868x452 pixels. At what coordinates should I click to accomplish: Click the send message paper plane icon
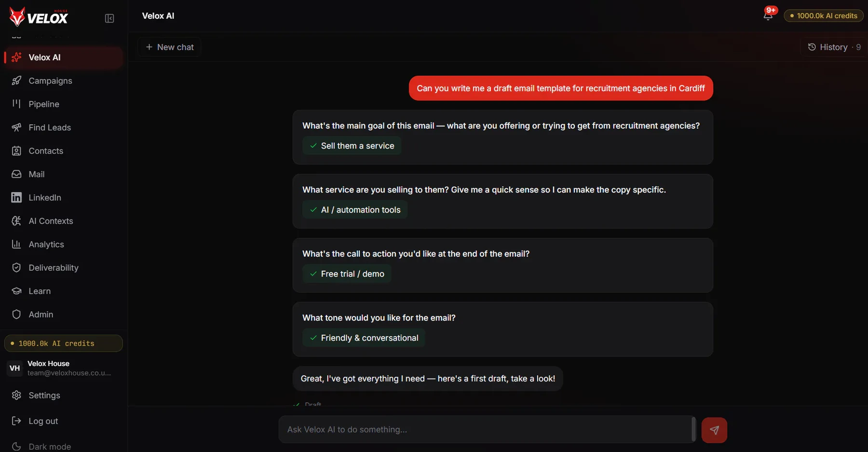(714, 430)
